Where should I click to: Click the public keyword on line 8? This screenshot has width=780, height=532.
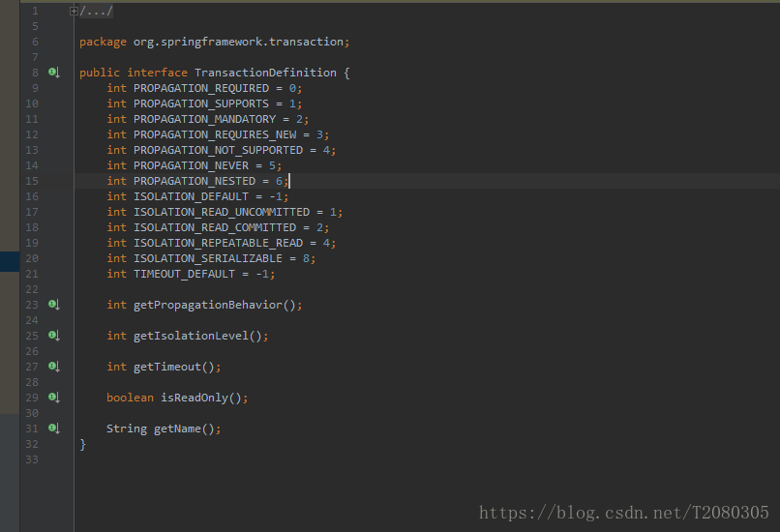pos(100,73)
